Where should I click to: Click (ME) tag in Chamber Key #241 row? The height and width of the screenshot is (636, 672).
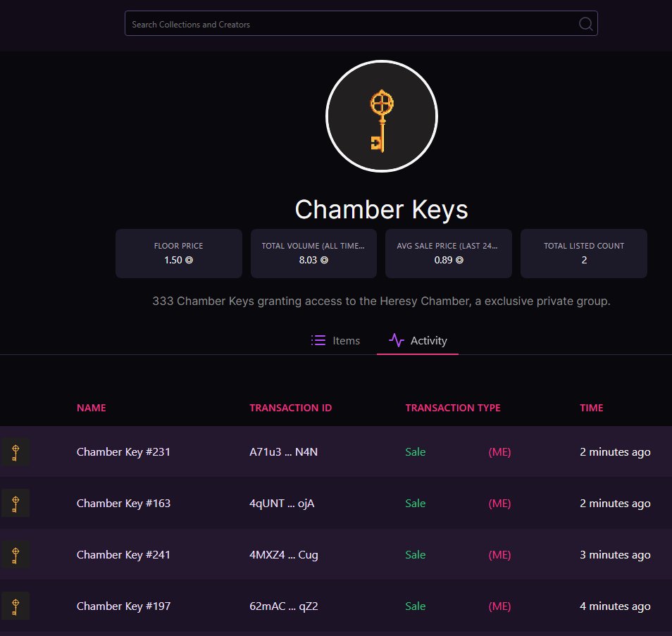pyautogui.click(x=499, y=555)
